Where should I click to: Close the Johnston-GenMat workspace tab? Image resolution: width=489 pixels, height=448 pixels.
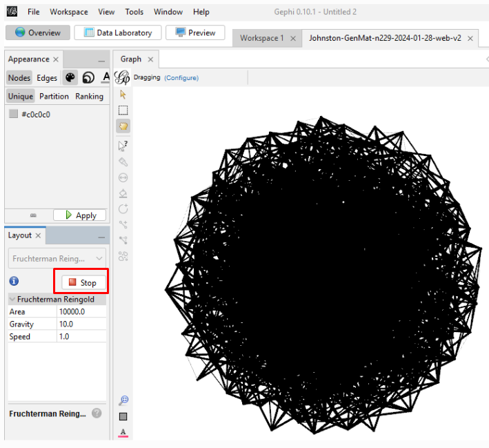[x=470, y=39]
